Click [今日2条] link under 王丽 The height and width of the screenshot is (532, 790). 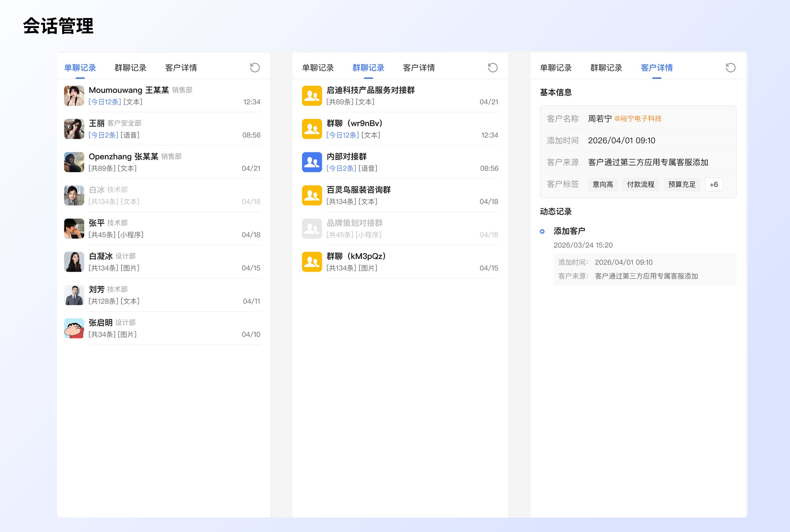tap(103, 135)
